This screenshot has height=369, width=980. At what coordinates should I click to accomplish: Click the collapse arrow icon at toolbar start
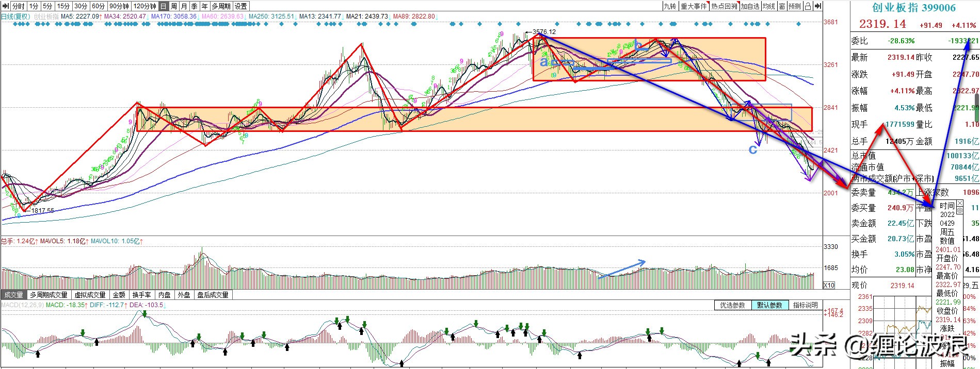point(5,6)
